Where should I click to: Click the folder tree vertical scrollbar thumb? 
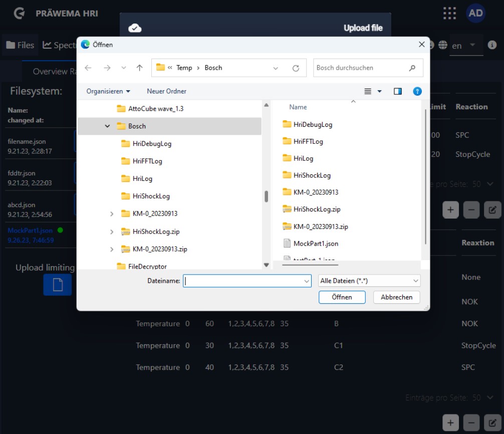point(267,196)
